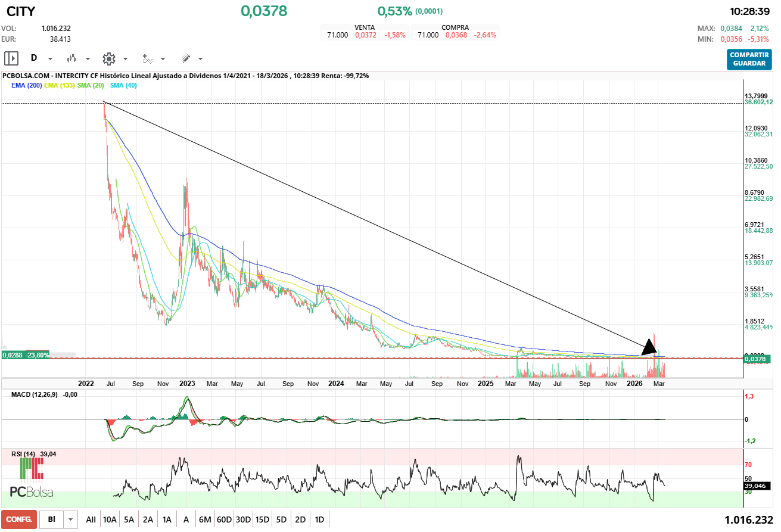Click the green 0,0378 price label

point(757,358)
